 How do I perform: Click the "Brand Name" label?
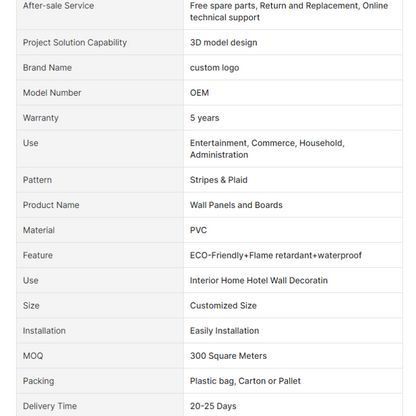click(x=47, y=68)
